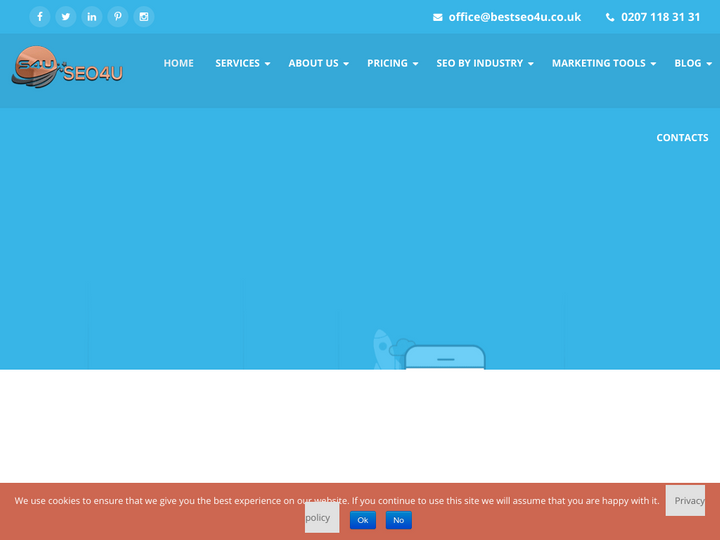
Task: Click the envelope email icon
Action: (438, 17)
